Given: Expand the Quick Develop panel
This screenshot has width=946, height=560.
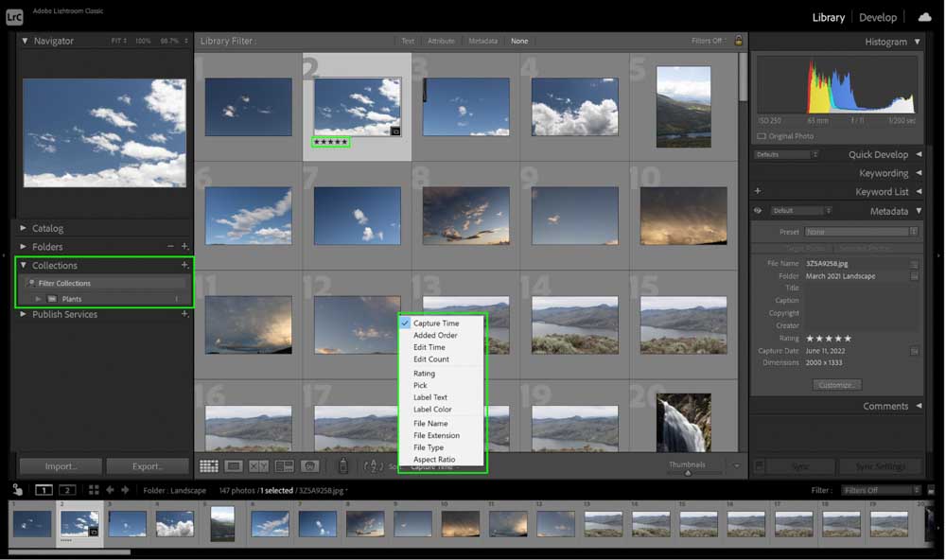Looking at the screenshot, I should coord(919,154).
